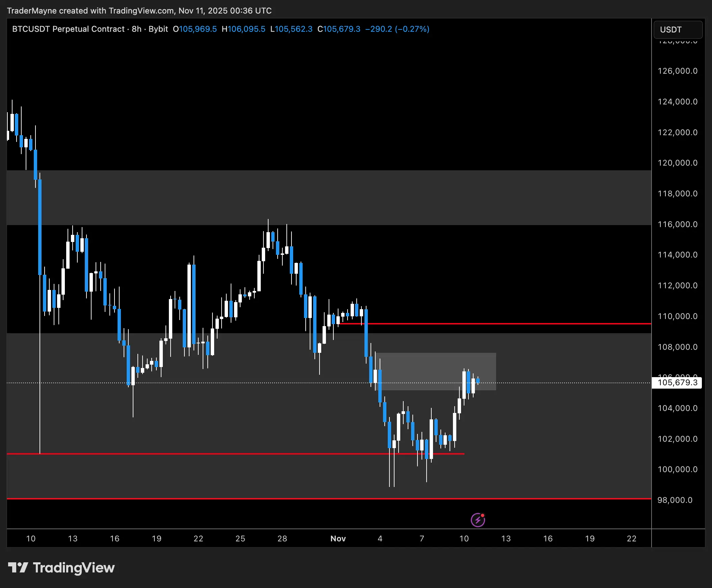Click the BTCUSDT Perpetual Contract symbol title
Image resolution: width=712 pixels, height=588 pixels.
point(68,29)
